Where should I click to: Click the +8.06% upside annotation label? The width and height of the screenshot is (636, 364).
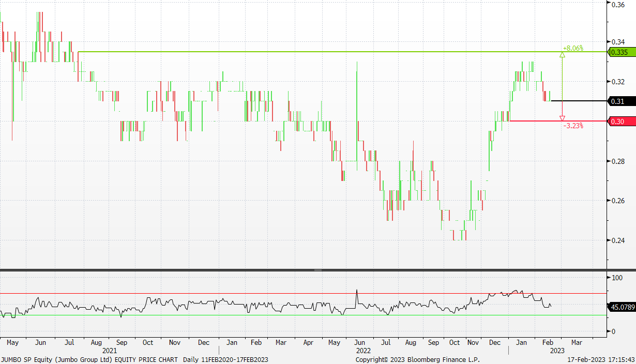click(573, 48)
